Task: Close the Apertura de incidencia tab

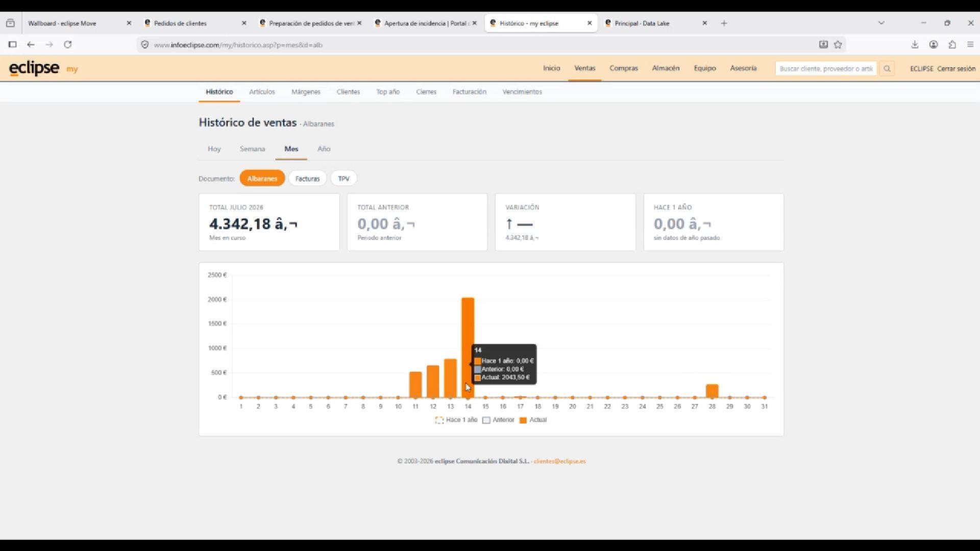Action: coord(474,23)
